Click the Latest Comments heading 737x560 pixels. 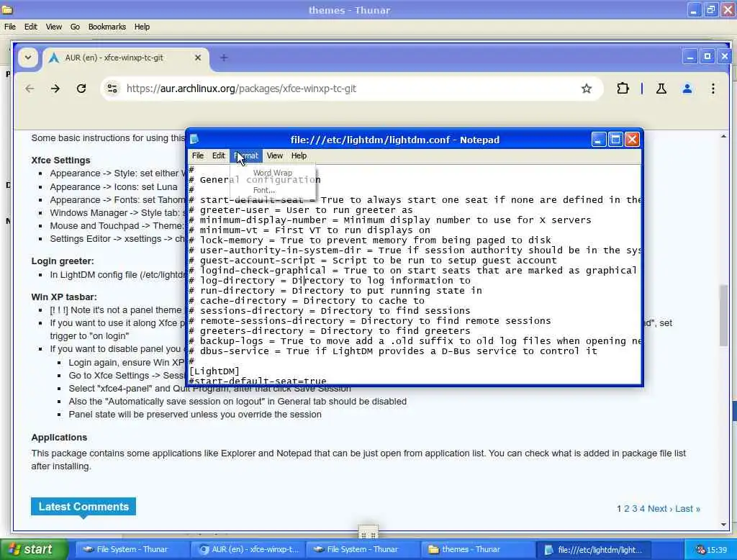click(x=83, y=507)
